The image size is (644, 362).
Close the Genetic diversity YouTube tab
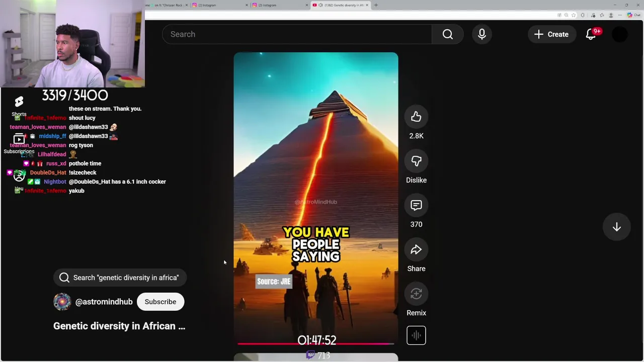[x=367, y=5]
